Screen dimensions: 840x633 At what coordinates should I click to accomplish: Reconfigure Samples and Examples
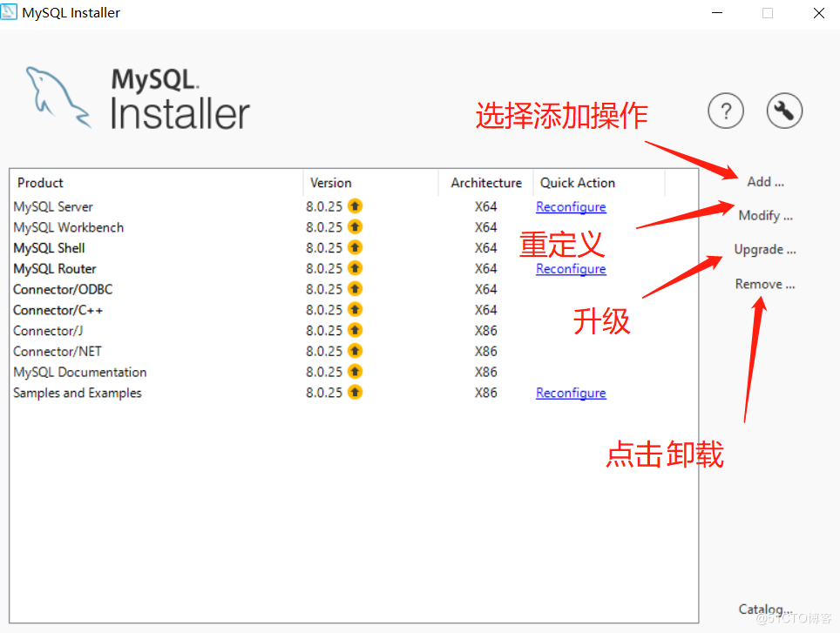pos(571,393)
